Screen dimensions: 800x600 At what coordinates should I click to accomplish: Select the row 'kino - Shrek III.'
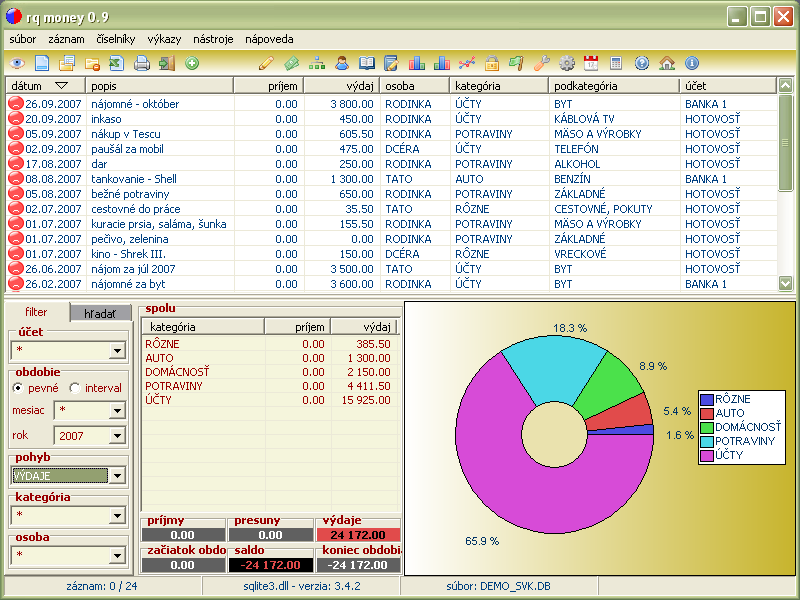(x=392, y=254)
